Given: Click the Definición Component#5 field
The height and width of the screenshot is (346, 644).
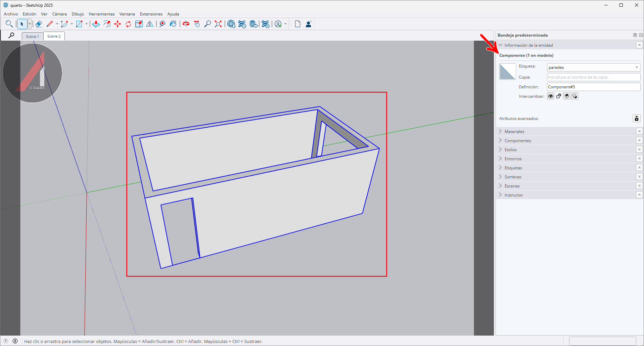Looking at the screenshot, I should 594,87.
